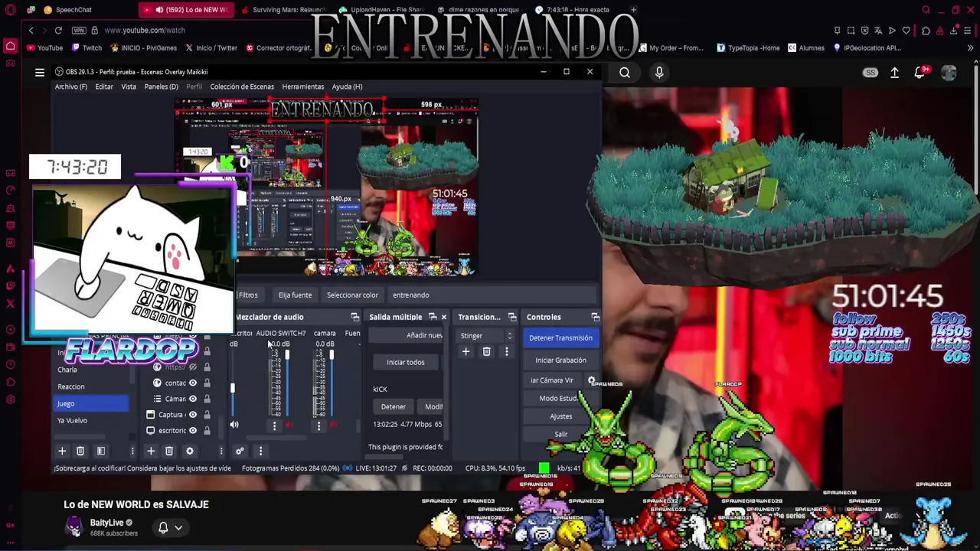Open virtual camera settings gear icon
Screen dimensions: 980x551
click(591, 380)
